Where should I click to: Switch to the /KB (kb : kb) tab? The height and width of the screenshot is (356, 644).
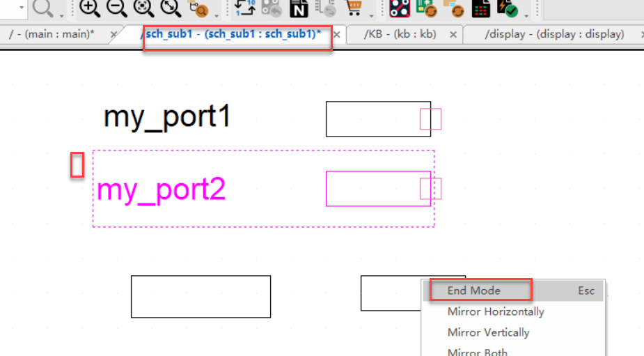click(401, 34)
